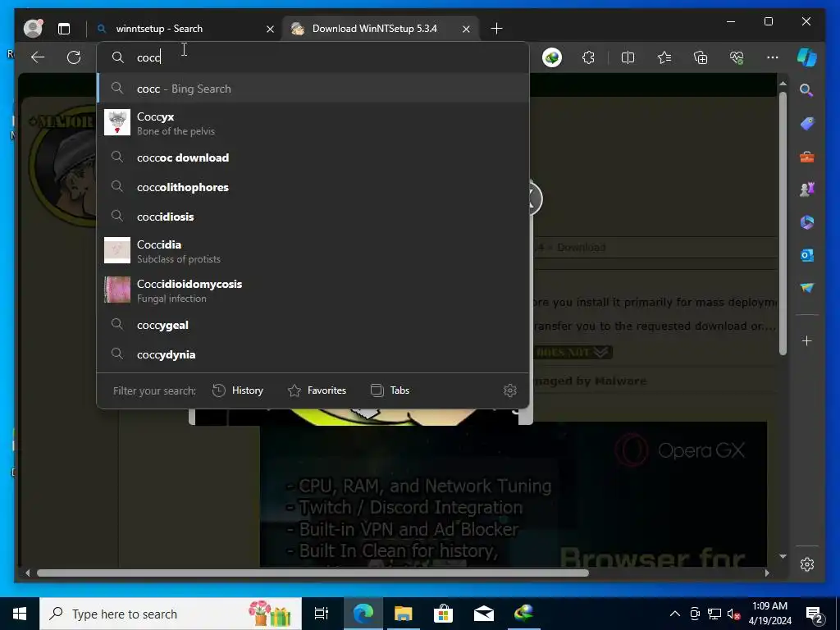Choose 'coccygeal' suggestion
Image resolution: width=840 pixels, height=630 pixels.
tap(313, 325)
